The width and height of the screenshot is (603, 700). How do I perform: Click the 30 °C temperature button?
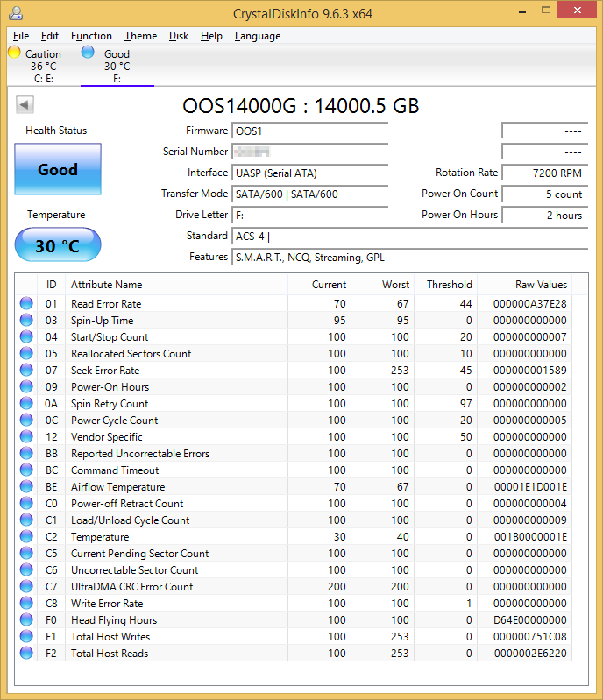(x=58, y=245)
